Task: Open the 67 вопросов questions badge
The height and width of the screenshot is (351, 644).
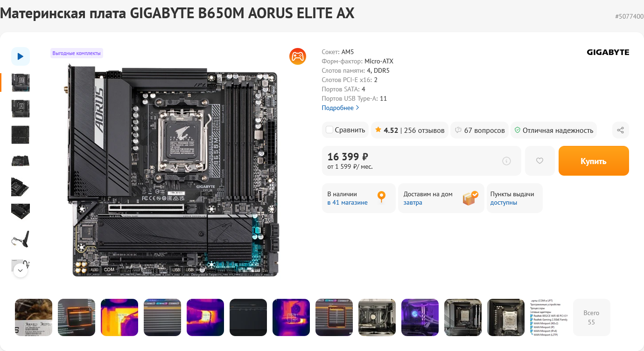Action: tap(480, 130)
